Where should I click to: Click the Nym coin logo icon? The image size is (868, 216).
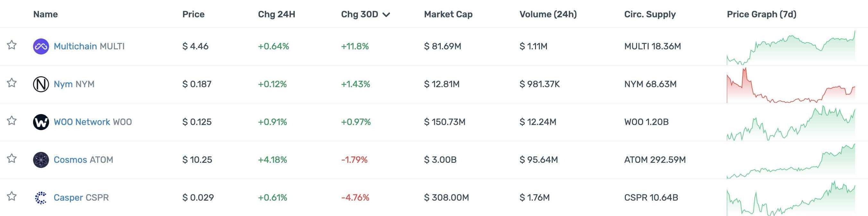point(41,84)
